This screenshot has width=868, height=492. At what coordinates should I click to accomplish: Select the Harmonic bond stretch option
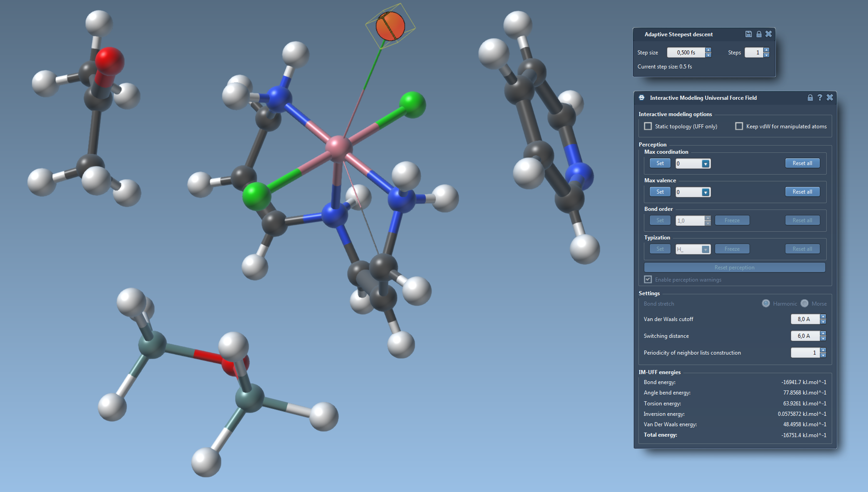pyautogui.click(x=766, y=303)
